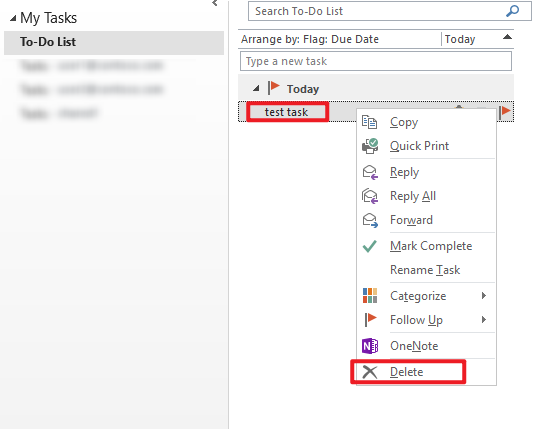
Task: Click the Reply envelope icon
Action: [370, 172]
